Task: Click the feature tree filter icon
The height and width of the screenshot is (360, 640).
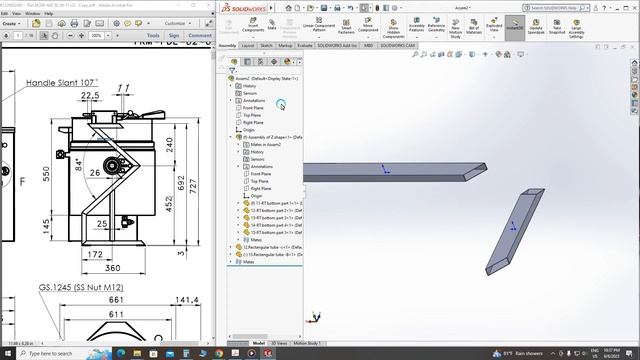Action: [232, 71]
